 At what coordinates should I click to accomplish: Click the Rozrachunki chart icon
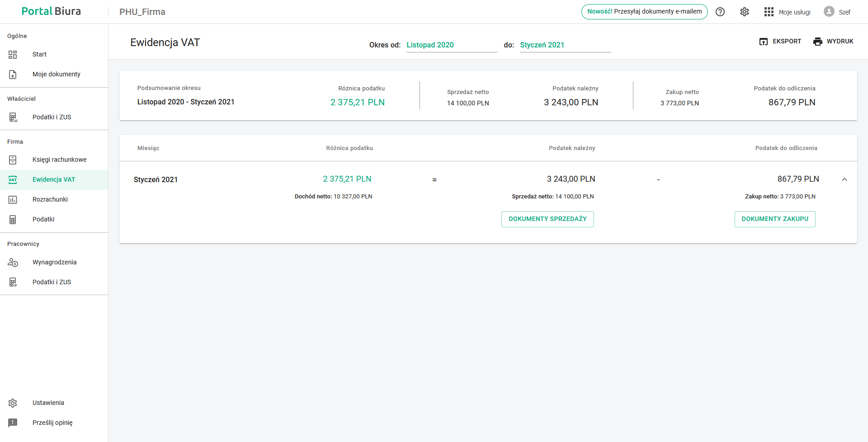pos(13,200)
